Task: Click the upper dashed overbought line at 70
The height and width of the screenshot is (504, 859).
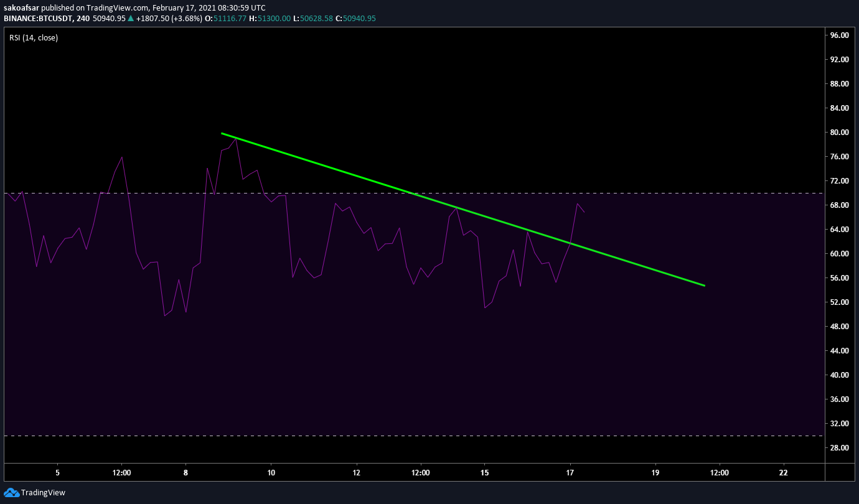Action: tap(156, 193)
